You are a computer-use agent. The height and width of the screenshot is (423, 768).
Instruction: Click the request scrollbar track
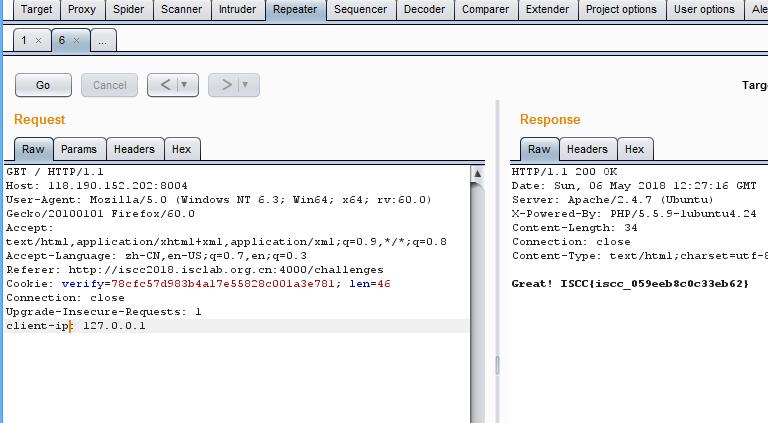(x=478, y=304)
